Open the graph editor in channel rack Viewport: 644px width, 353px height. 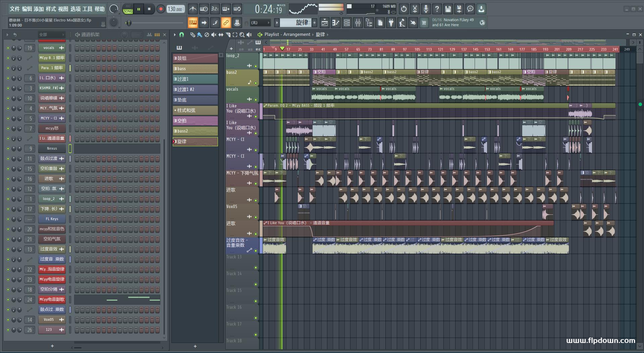point(149,35)
